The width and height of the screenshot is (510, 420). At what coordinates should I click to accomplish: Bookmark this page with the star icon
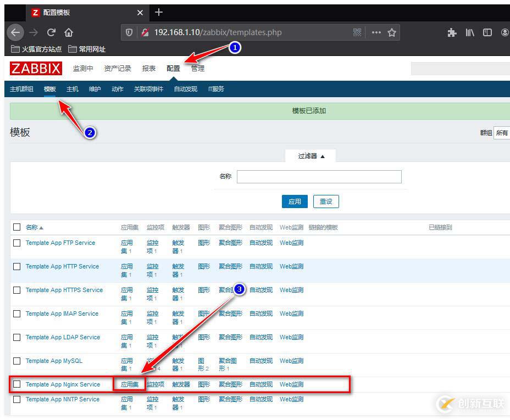tap(392, 32)
